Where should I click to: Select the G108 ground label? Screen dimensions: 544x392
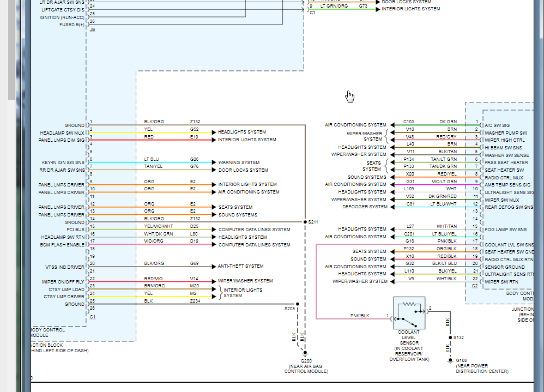point(461,360)
